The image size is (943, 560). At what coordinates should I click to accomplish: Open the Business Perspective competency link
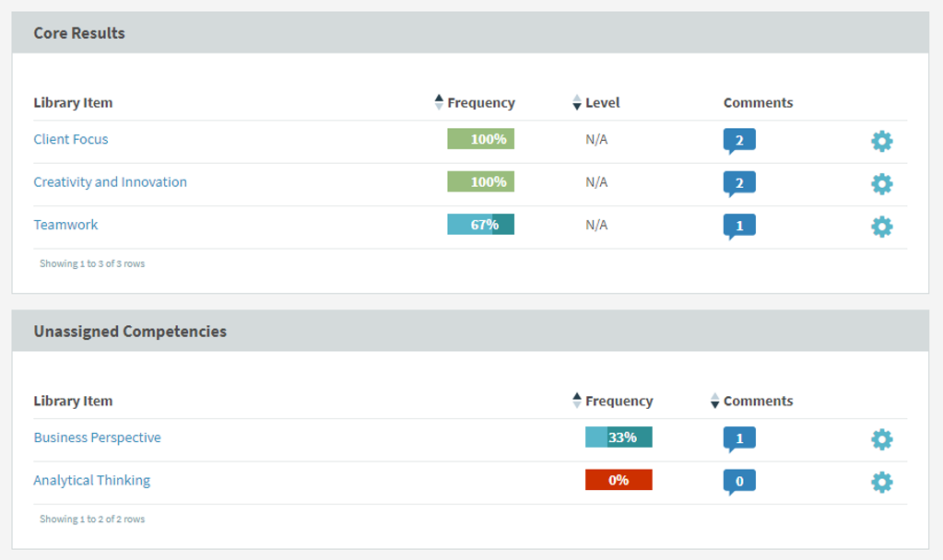97,437
